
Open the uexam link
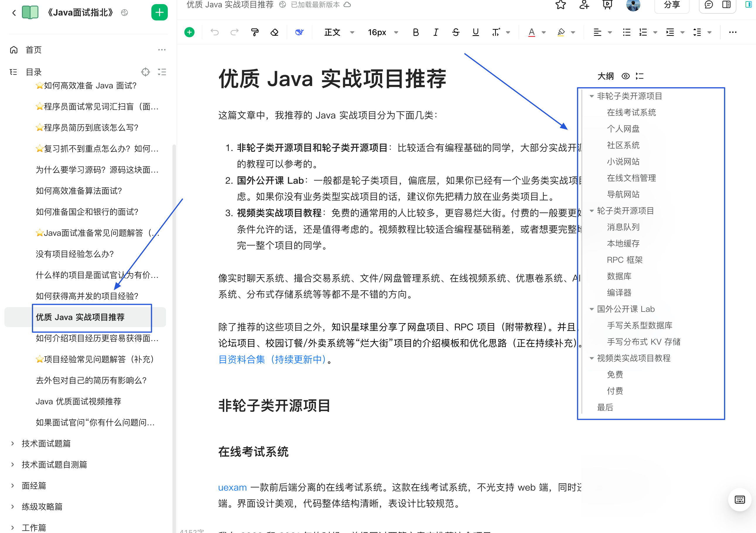click(x=232, y=487)
